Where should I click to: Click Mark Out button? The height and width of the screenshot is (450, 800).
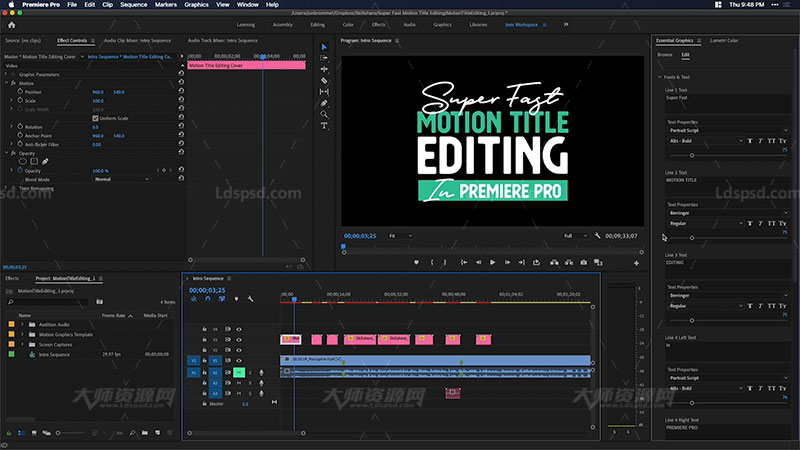coord(445,262)
